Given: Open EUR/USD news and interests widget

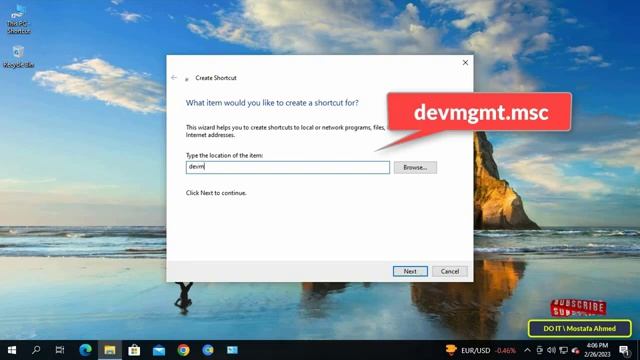Looking at the screenshot, I should click(x=481, y=350).
